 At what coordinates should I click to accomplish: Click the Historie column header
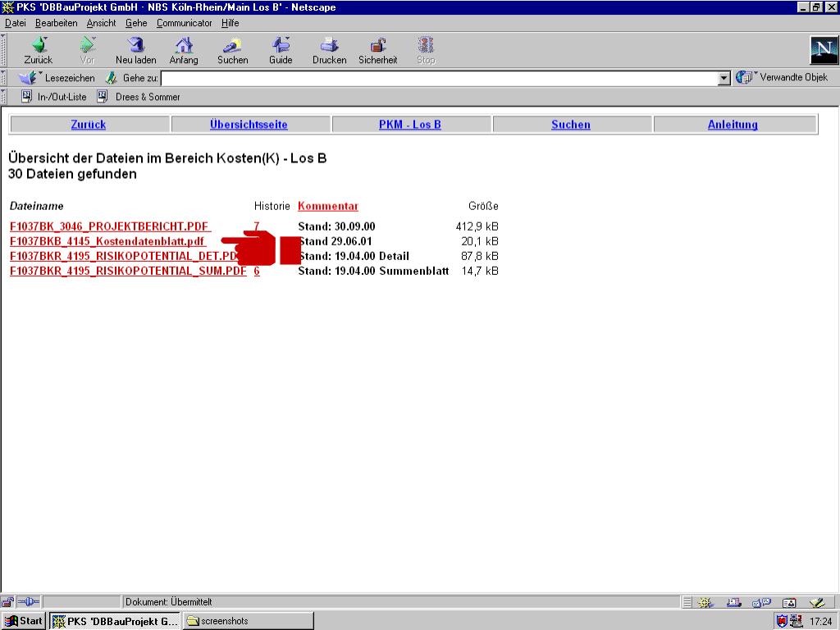pos(272,206)
